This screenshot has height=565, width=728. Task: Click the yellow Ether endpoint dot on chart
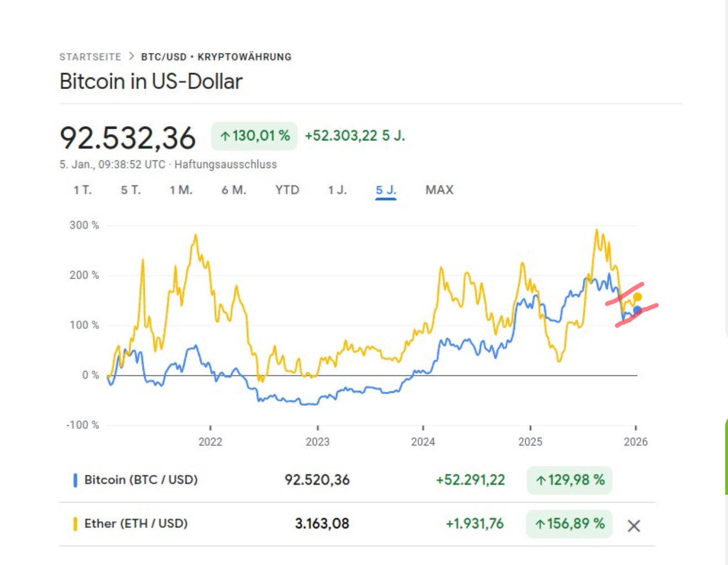click(637, 297)
